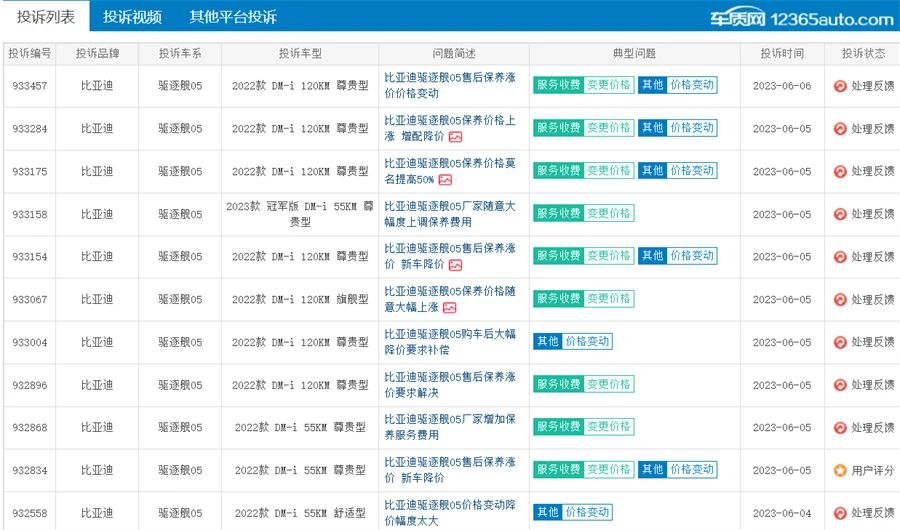The width and height of the screenshot is (900, 530).
Task: Open complaint link 保养价格随意大幅上涨
Action: tap(450, 299)
